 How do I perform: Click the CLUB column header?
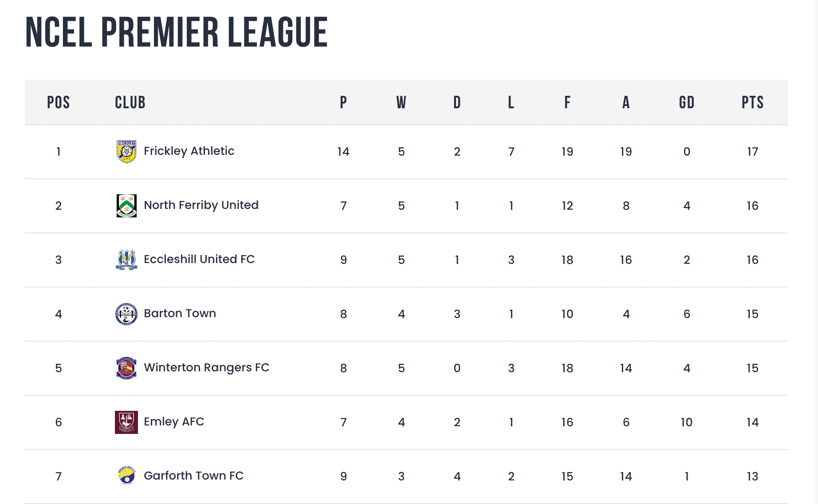tap(130, 102)
